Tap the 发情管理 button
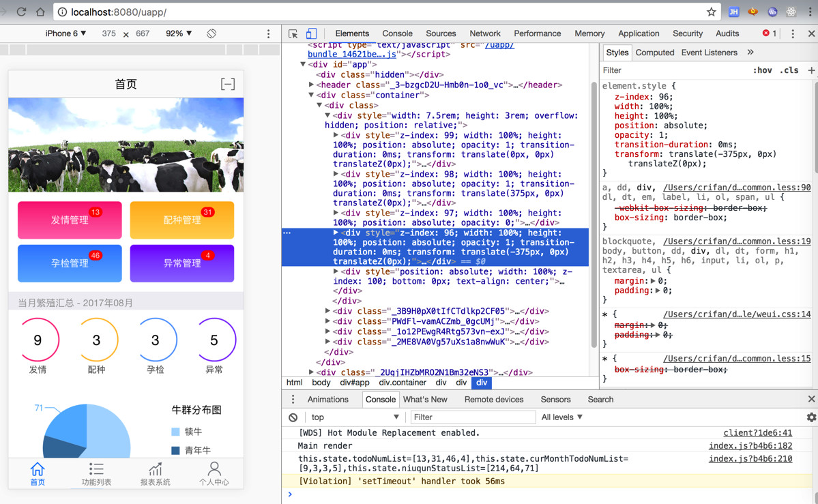The width and height of the screenshot is (818, 504). [70, 220]
